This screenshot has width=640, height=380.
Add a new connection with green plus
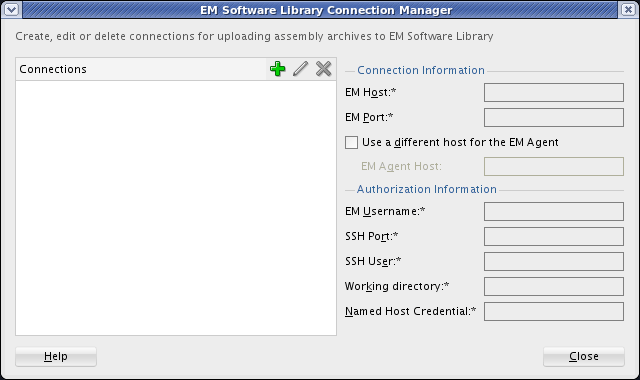coord(278,69)
